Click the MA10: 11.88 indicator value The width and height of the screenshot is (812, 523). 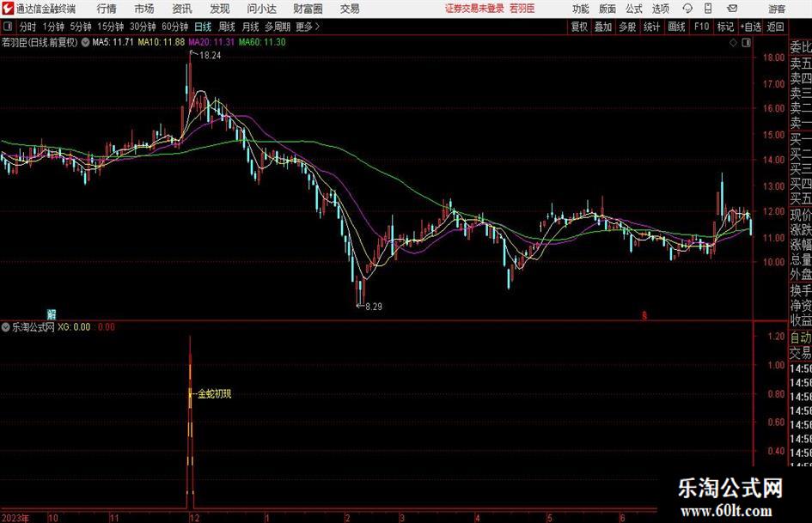[x=161, y=42]
